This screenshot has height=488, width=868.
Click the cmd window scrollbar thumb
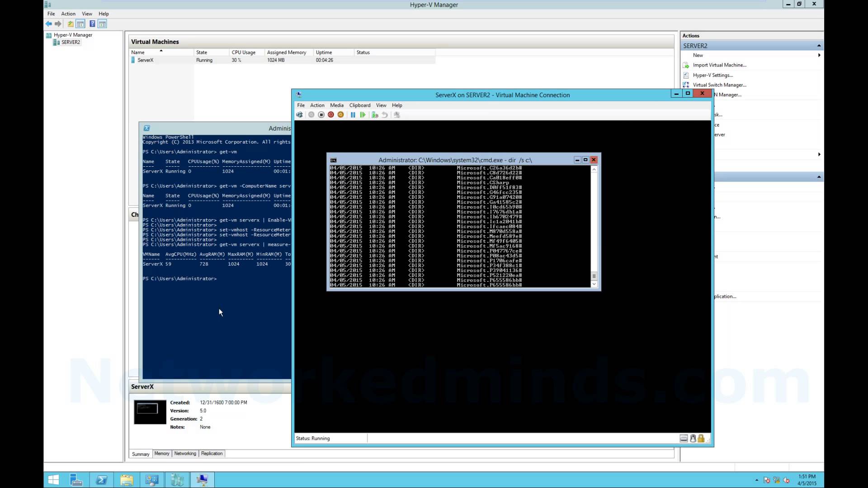pyautogui.click(x=594, y=276)
